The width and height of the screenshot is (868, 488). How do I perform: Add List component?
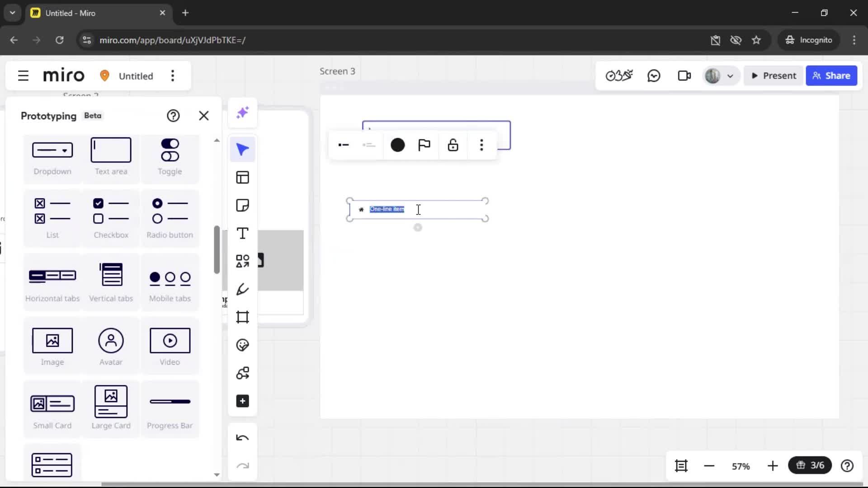[x=52, y=219]
